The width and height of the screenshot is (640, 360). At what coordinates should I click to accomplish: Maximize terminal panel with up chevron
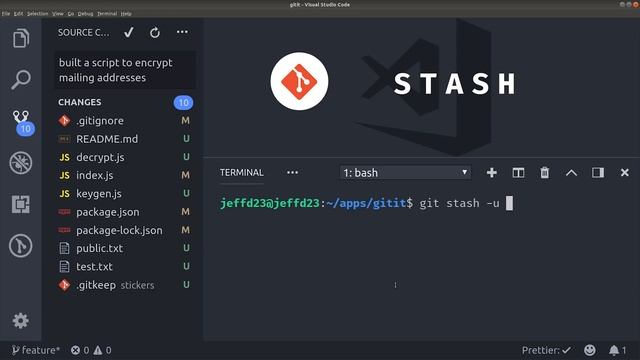click(x=571, y=173)
